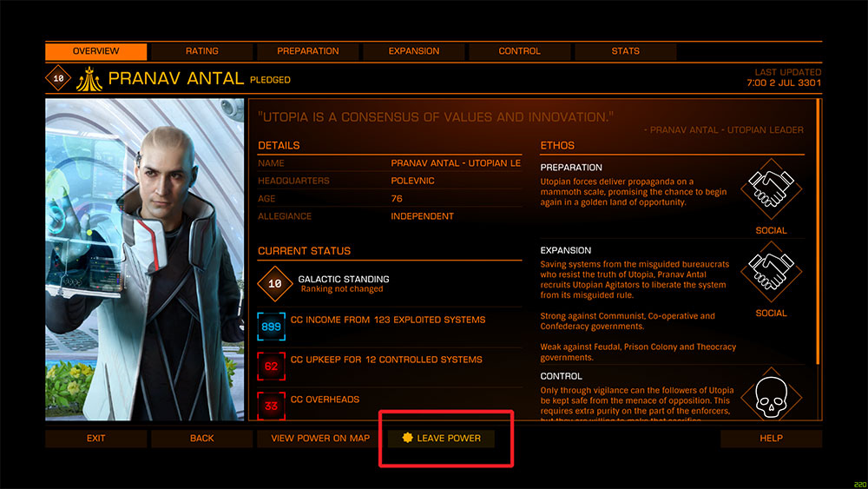Click the orange scrollbar beside the Ethos panel
868x489 pixels.
819,232
